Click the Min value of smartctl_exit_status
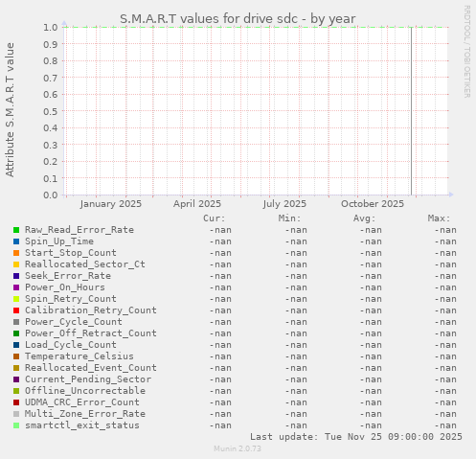 [296, 425]
